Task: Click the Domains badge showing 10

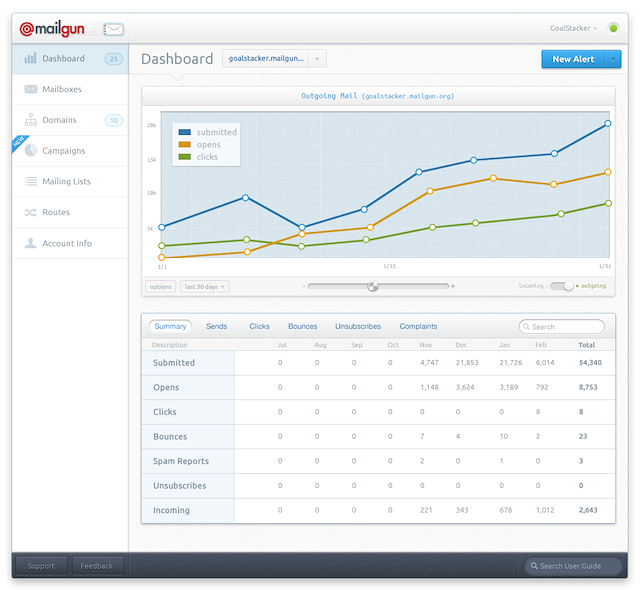Action: coord(113,120)
